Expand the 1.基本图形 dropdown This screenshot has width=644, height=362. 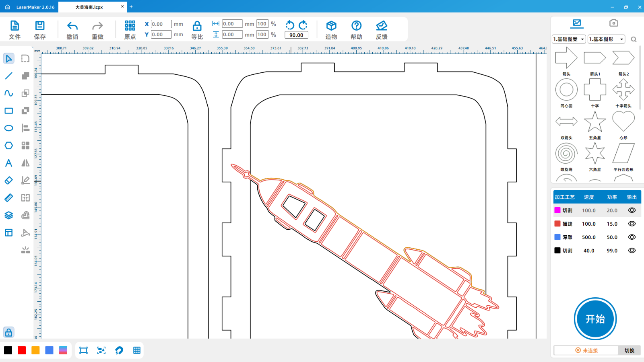tap(606, 39)
